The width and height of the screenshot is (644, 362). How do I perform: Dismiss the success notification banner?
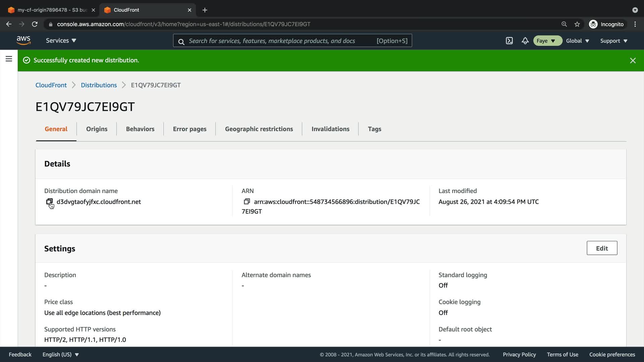coord(633,60)
